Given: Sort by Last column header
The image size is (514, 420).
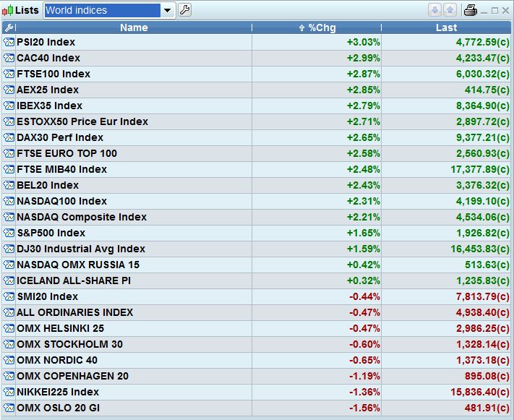Looking at the screenshot, I should tap(446, 28).
